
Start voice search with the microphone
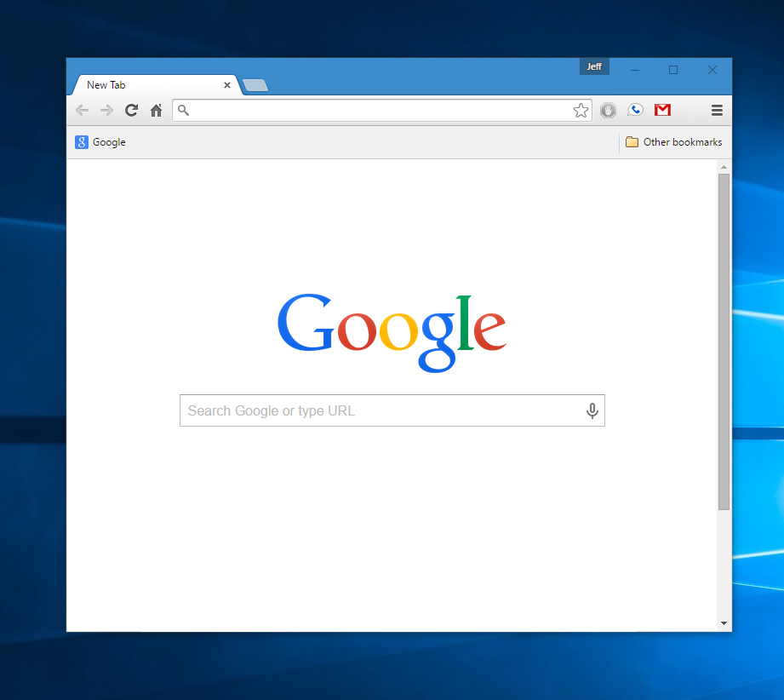pyautogui.click(x=592, y=411)
